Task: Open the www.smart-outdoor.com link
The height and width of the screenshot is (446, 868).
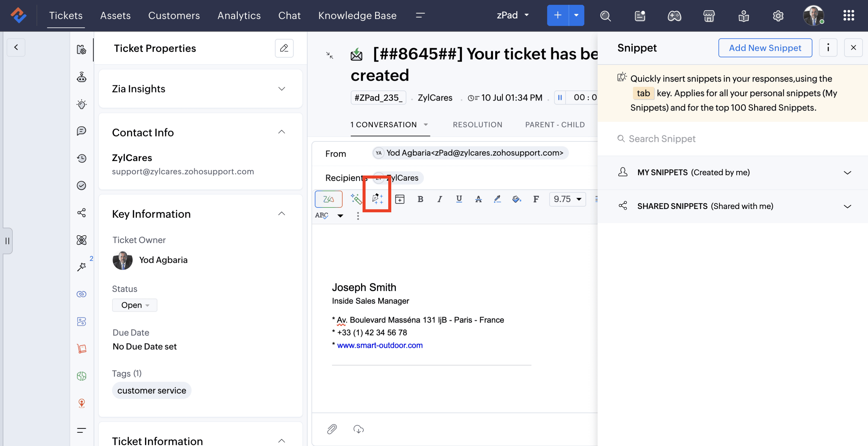Action: [x=380, y=345]
